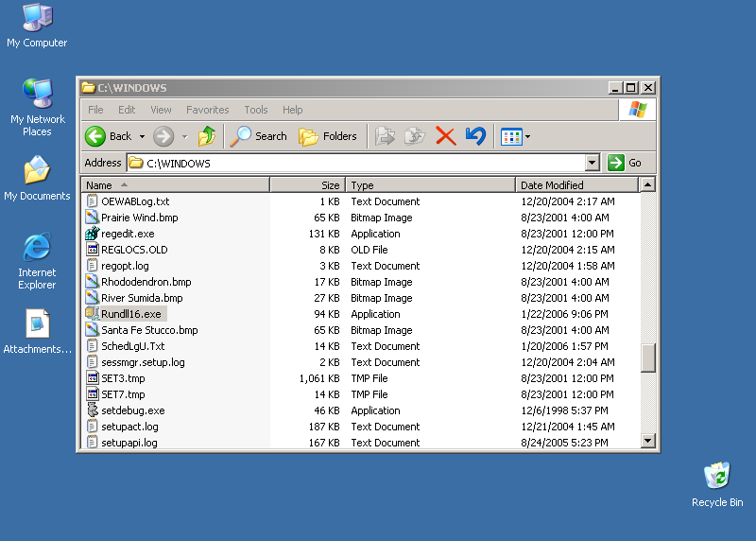Open the Back history dropdown arrow
Screen dimensions: 756x541
click(142, 137)
